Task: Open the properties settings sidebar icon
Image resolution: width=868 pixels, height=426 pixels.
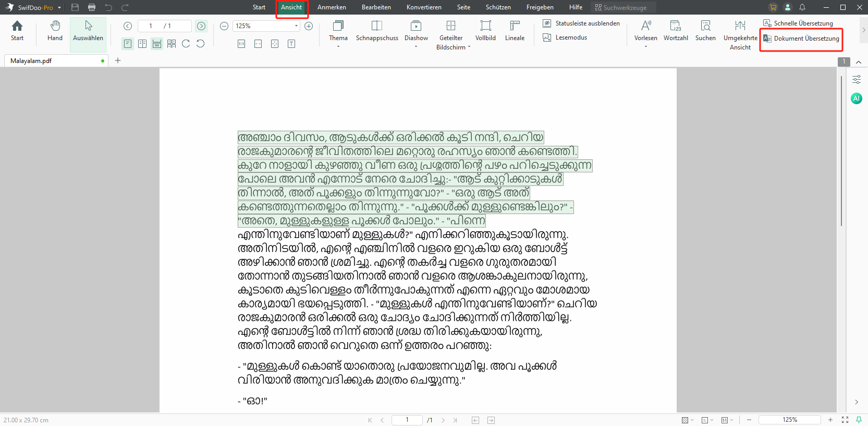Action: point(857,80)
